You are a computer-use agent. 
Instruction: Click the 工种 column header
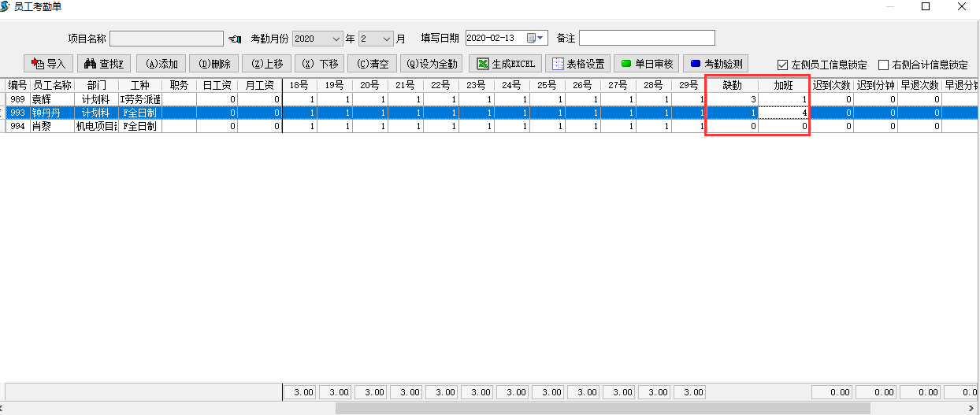[x=139, y=85]
